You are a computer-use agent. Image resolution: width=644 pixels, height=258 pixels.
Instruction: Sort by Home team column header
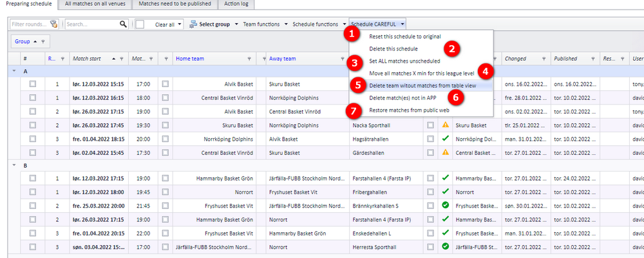(x=190, y=59)
